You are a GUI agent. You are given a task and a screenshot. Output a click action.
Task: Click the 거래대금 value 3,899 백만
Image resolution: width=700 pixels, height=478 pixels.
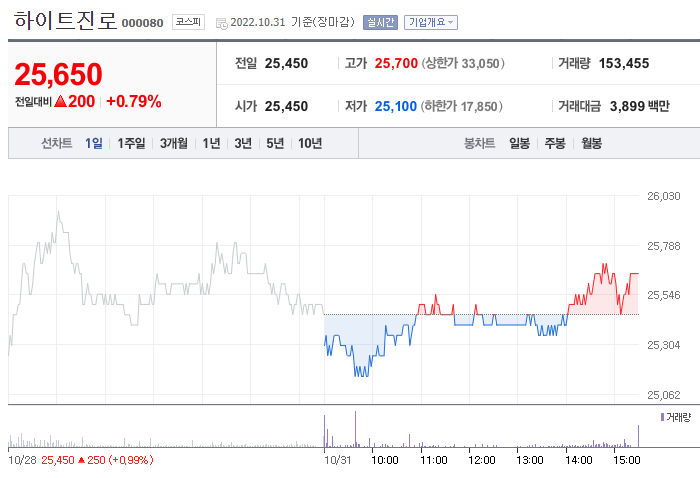[x=639, y=106]
